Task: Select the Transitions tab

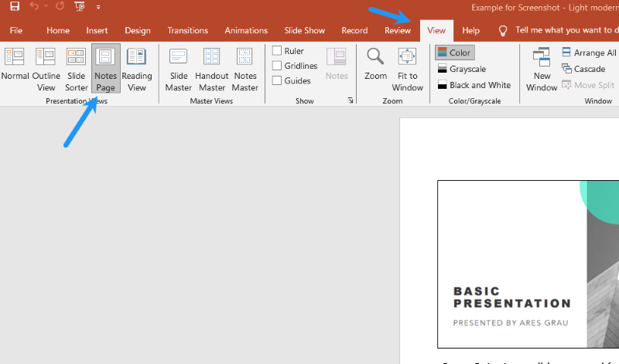Action: pyautogui.click(x=188, y=30)
